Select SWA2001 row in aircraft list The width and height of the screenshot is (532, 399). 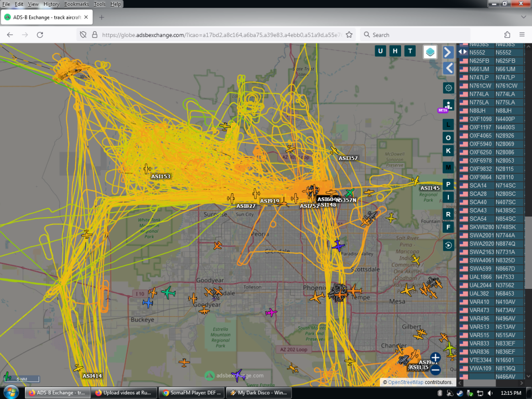tap(491, 235)
